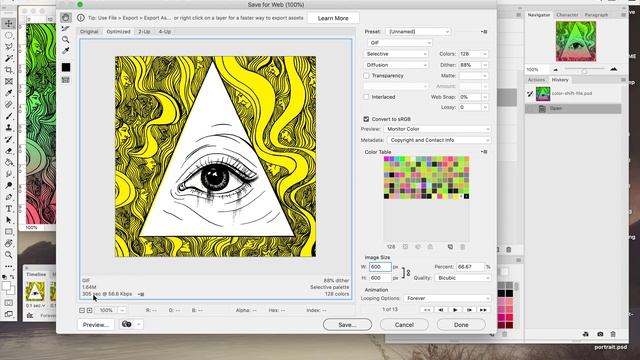Viewport: 640px width, 360px height.
Task: Click the Preview... button
Action: point(96,324)
